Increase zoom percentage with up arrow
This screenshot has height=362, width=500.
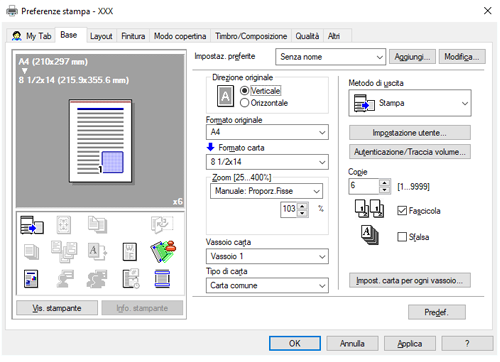[x=302, y=206]
